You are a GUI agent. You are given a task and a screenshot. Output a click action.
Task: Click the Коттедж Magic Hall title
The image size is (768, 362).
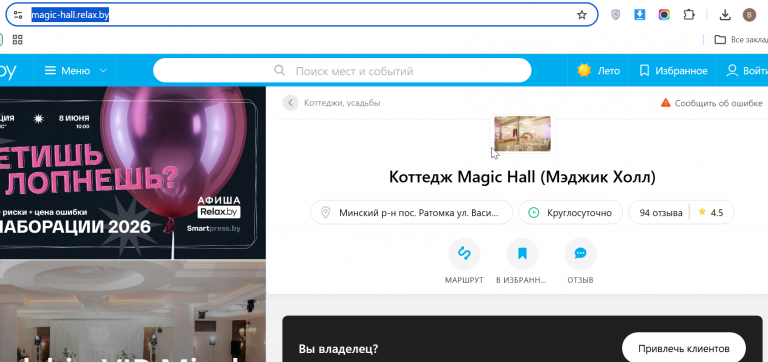(x=522, y=177)
